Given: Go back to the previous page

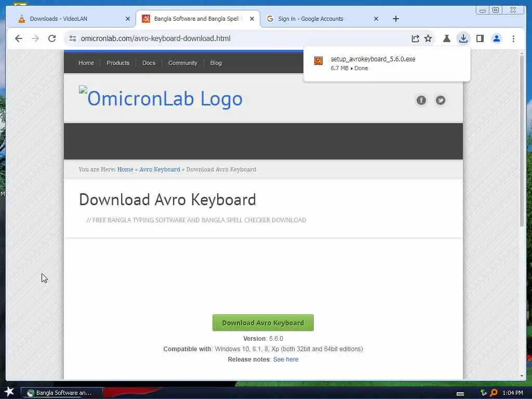Looking at the screenshot, I should tap(19, 38).
